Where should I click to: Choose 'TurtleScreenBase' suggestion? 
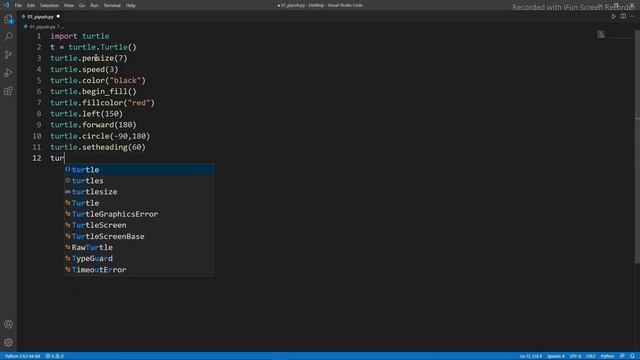[139, 236]
